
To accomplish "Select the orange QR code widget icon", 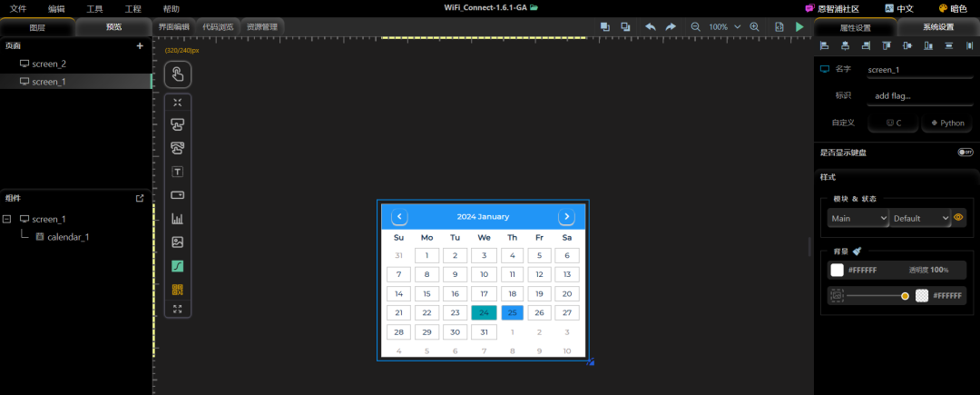I will click(178, 290).
